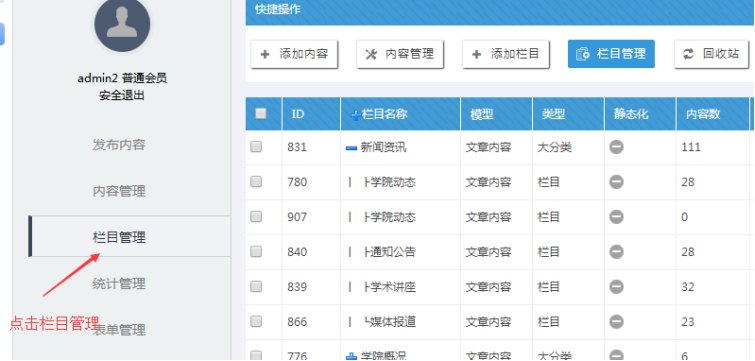The width and height of the screenshot is (755, 361).
Task: Open 内容管理 in the left sidebar
Action: pyautogui.click(x=119, y=192)
